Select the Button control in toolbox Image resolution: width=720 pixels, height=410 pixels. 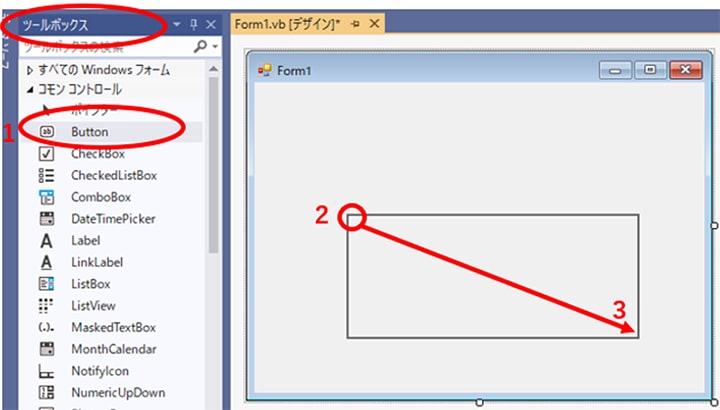[110, 132]
